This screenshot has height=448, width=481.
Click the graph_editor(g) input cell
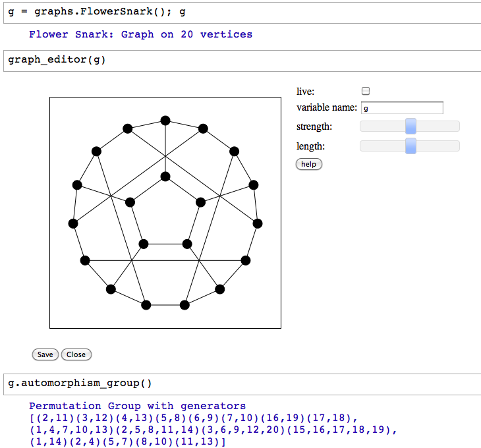click(x=242, y=61)
